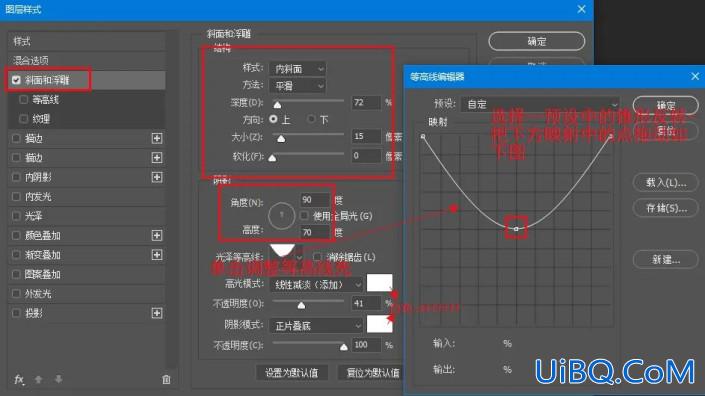Open the 高光模式 dropdown
This screenshot has width=705, height=396.
pyautogui.click(x=316, y=285)
